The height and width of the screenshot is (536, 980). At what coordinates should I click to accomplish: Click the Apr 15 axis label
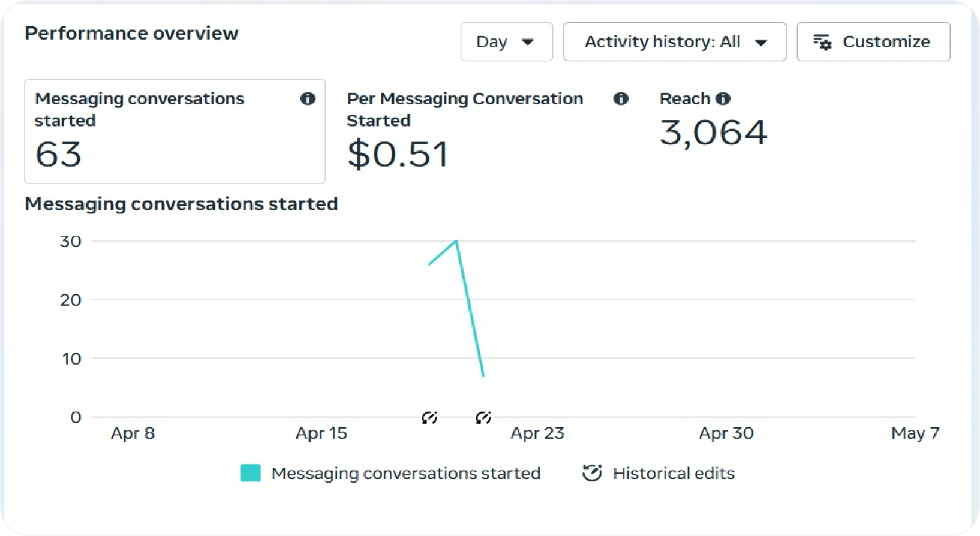(x=321, y=433)
